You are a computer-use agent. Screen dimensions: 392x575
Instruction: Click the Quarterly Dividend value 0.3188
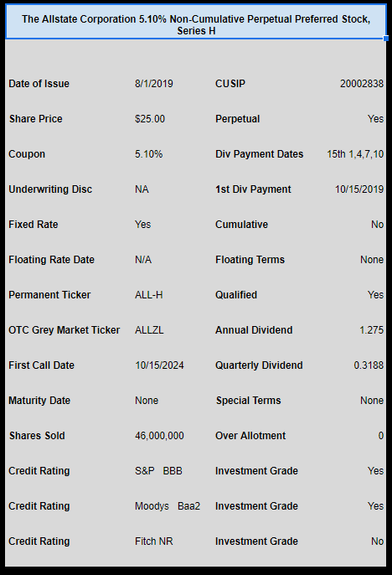369,365
